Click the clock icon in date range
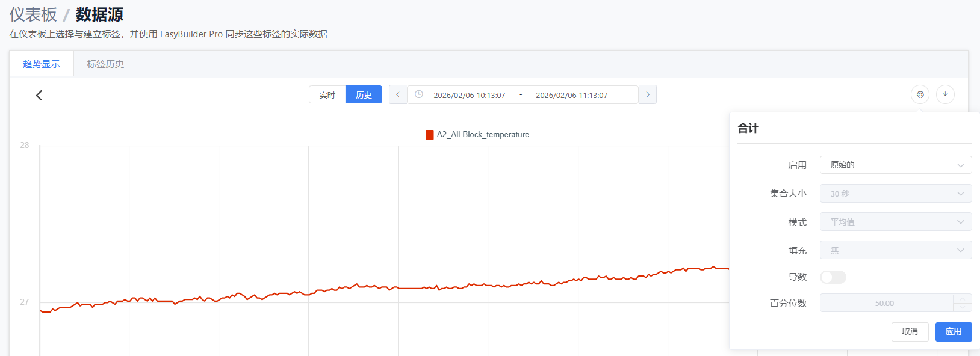The height and width of the screenshot is (356, 980). tap(419, 94)
